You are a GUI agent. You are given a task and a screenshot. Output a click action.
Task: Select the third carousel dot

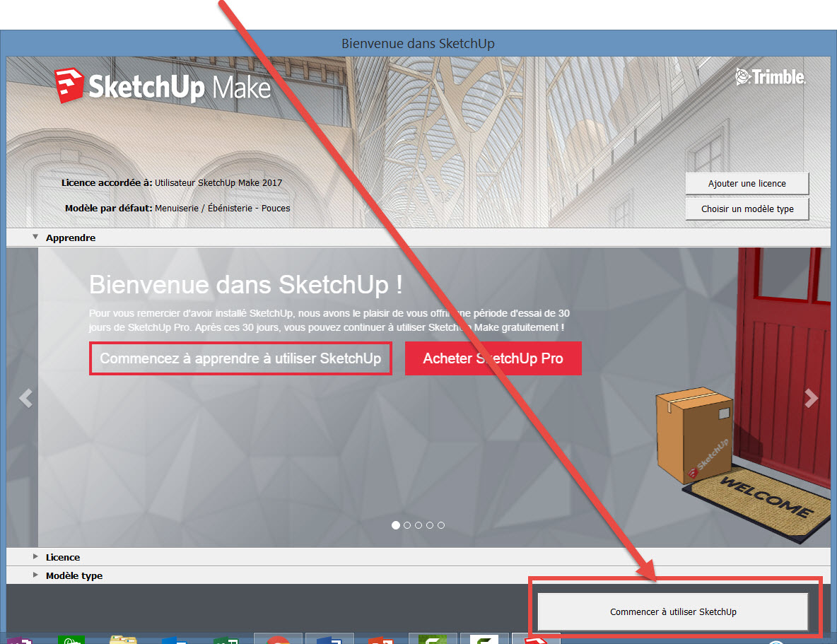(x=418, y=525)
